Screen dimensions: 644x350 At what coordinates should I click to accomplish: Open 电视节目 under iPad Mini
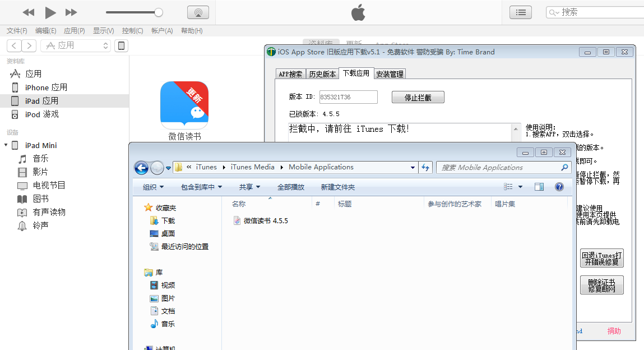49,185
